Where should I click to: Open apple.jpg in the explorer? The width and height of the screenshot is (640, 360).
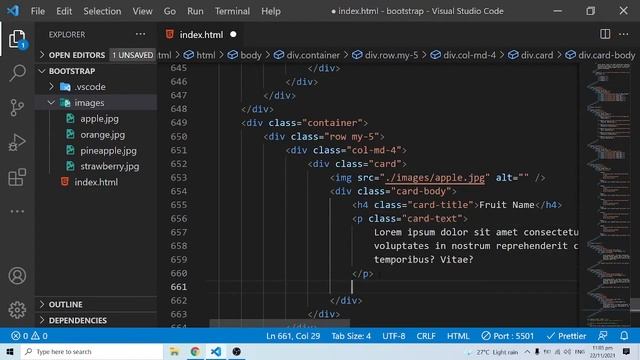pyautogui.click(x=99, y=118)
